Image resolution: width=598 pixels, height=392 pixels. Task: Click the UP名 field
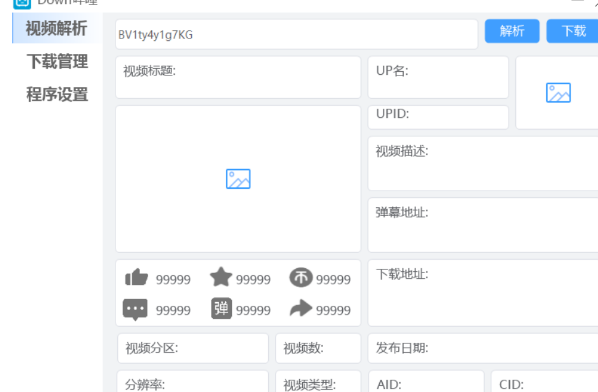tap(438, 77)
